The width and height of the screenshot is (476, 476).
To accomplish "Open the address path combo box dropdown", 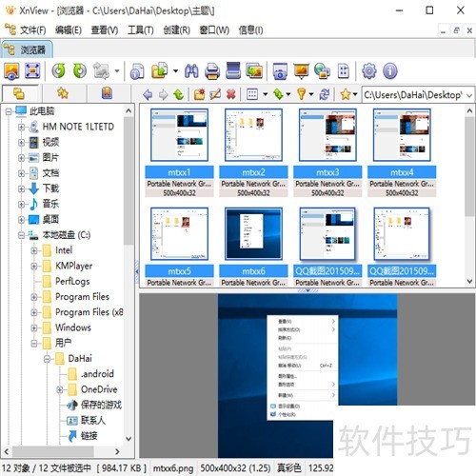I will click(469, 95).
